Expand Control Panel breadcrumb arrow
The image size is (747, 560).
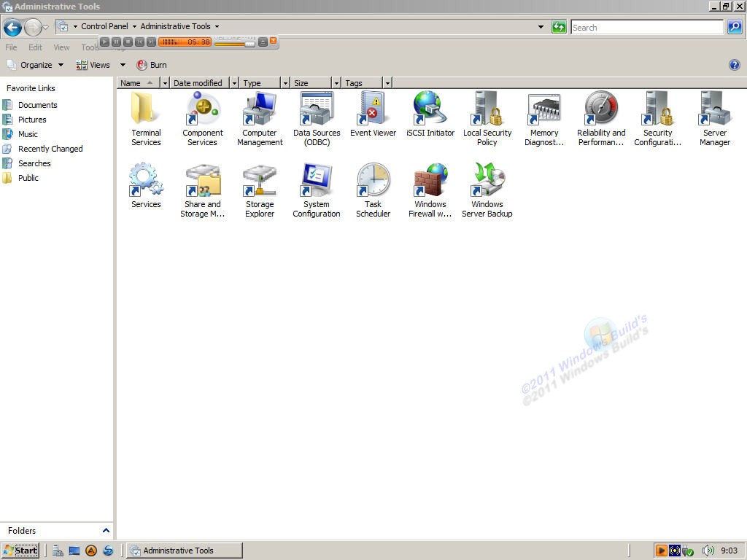[134, 27]
